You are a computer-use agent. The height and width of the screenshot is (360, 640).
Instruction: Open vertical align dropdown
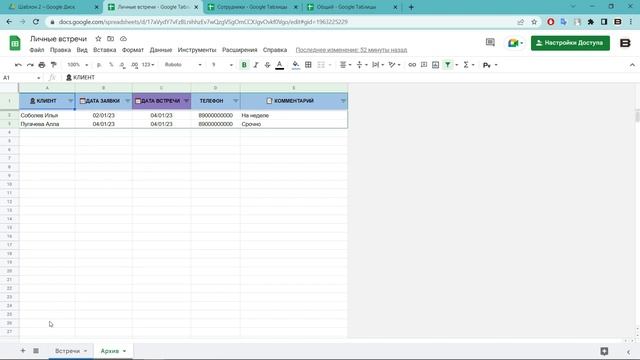362,65
